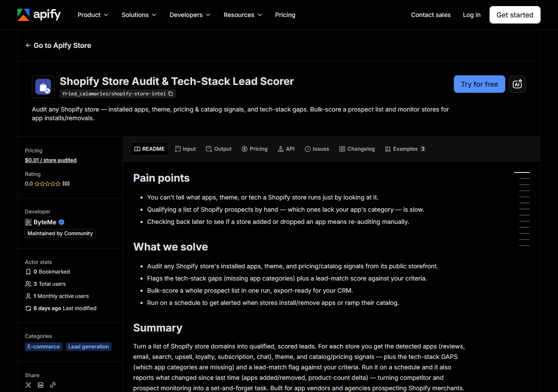558x392 pixels.
Task: Click the fried_calamaries/shopify-store-intel slug text
Action: [114, 94]
